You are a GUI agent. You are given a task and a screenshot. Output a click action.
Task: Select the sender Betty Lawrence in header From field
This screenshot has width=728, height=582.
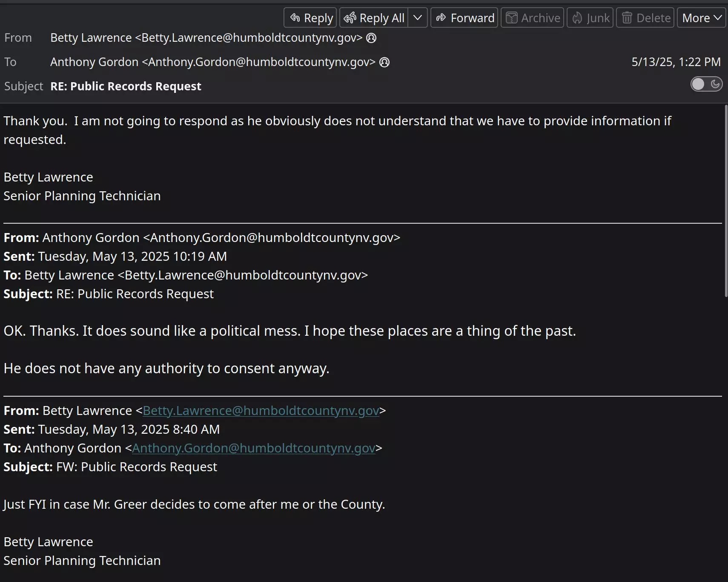[206, 38]
